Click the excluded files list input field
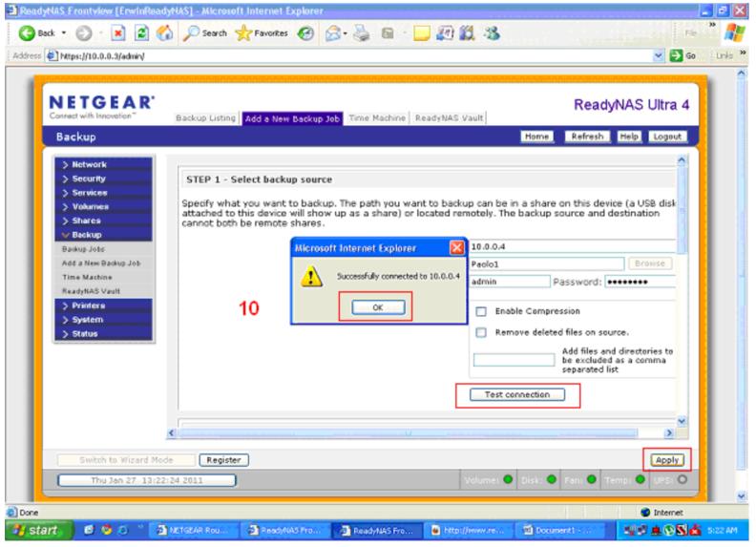The image size is (756, 547). (514, 360)
